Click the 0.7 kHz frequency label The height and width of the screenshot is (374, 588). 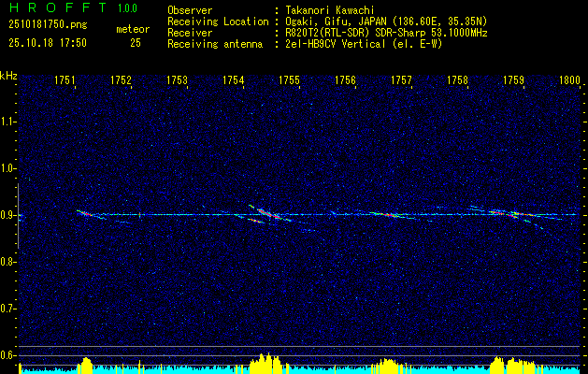click(8, 309)
